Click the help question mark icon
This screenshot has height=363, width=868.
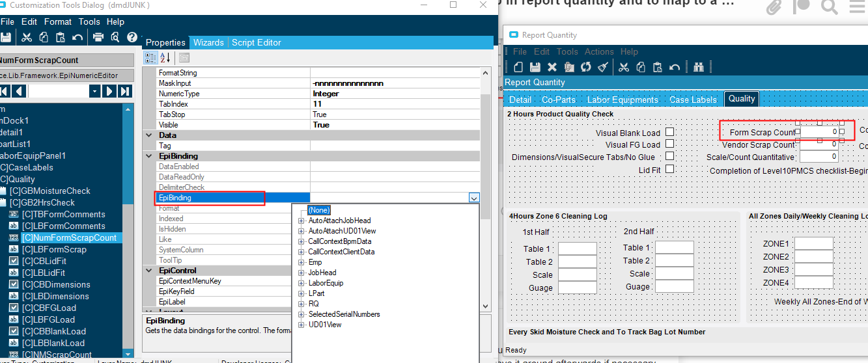pos(132,37)
